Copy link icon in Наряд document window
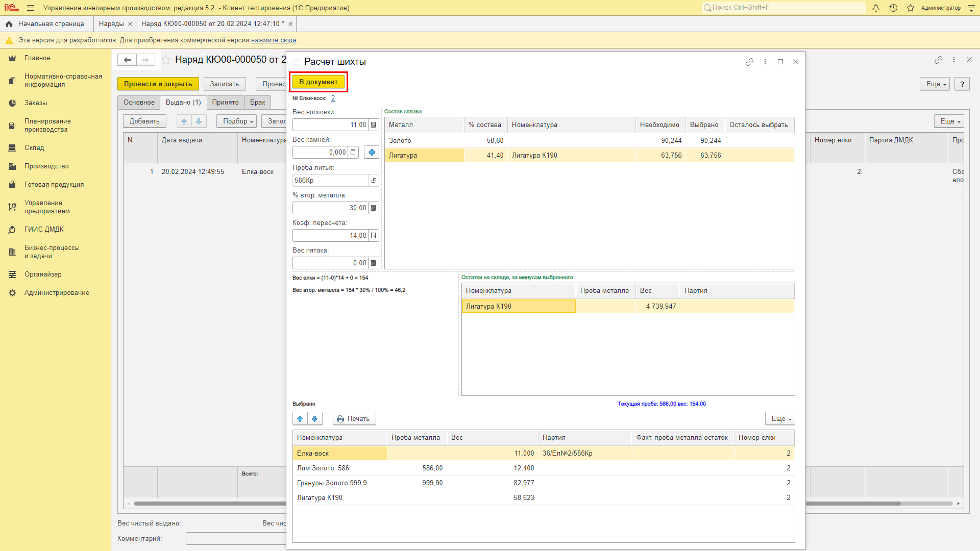Viewport: 980px width, 551px height. pyautogui.click(x=938, y=60)
